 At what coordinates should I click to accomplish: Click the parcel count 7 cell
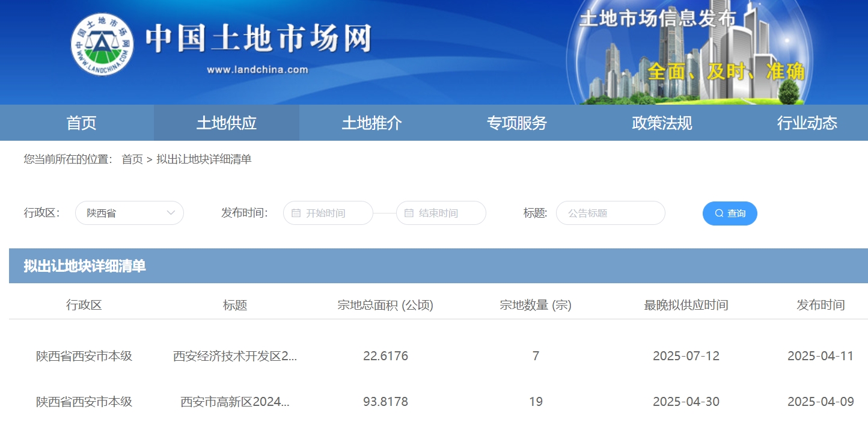(x=536, y=356)
